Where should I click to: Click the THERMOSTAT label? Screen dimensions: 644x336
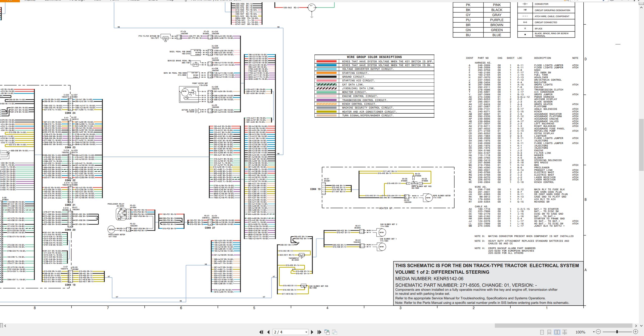pyautogui.click(x=294, y=258)
